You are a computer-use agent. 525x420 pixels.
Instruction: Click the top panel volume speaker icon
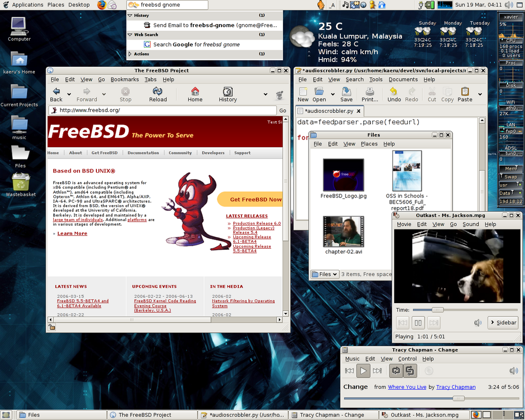[509, 5]
